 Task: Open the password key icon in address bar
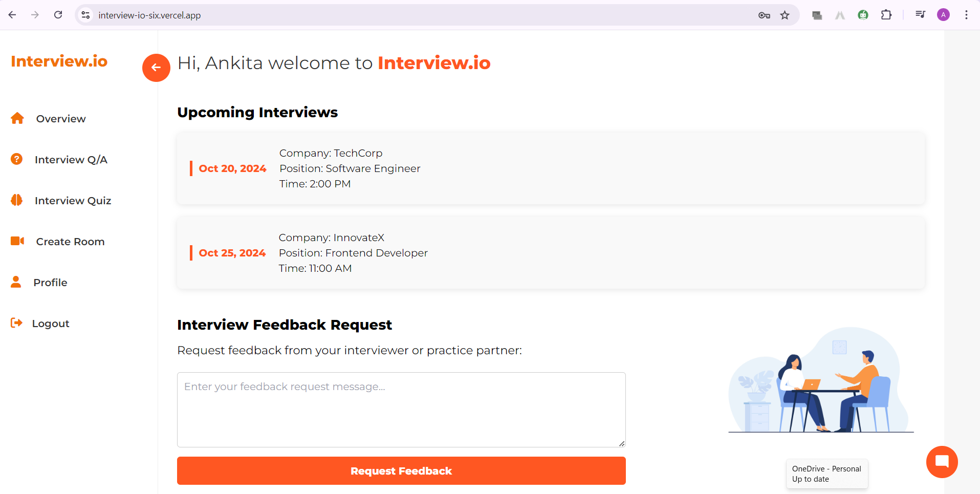764,15
